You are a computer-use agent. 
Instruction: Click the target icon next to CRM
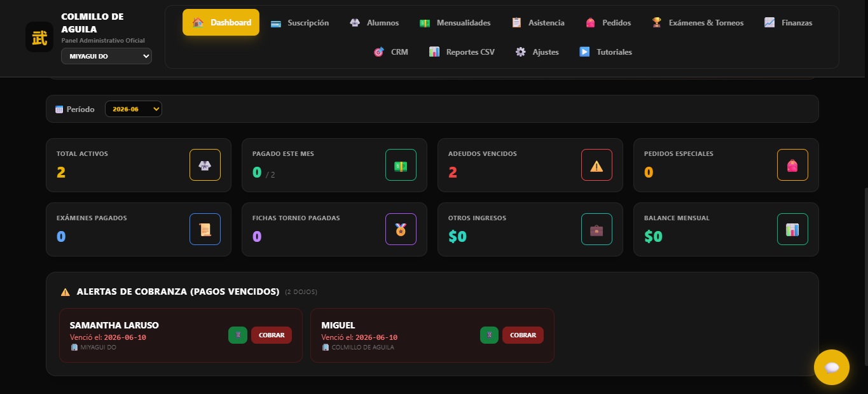(379, 52)
